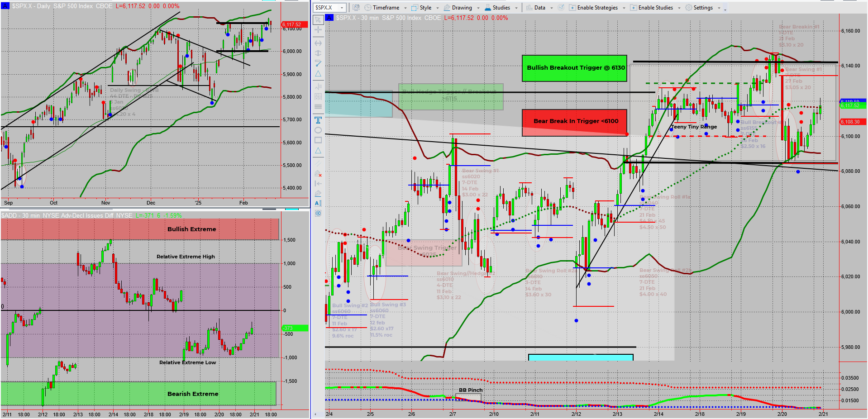Select the Text drawing tool
The height and width of the screenshot is (419, 868).
(318, 120)
